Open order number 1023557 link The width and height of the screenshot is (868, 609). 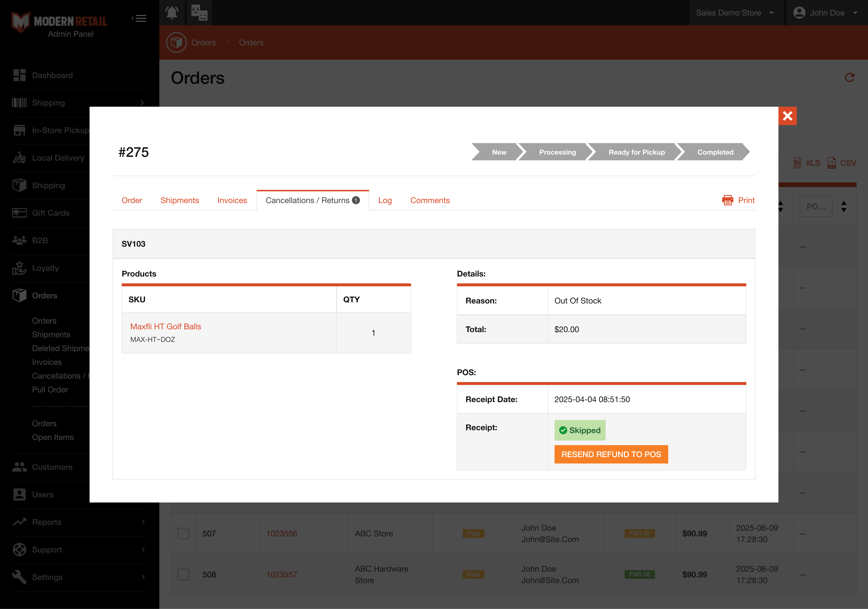click(282, 575)
